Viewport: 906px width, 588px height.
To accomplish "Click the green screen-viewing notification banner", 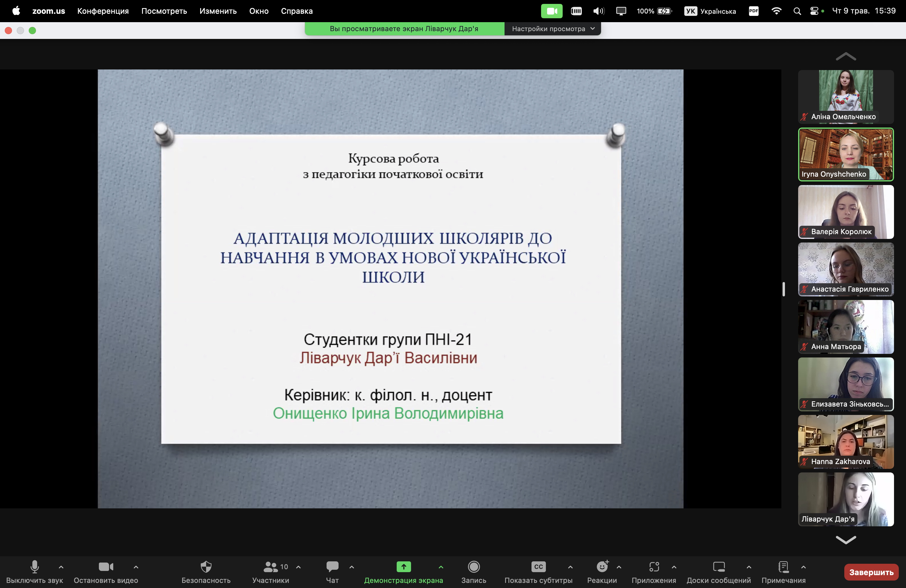I will [x=404, y=28].
